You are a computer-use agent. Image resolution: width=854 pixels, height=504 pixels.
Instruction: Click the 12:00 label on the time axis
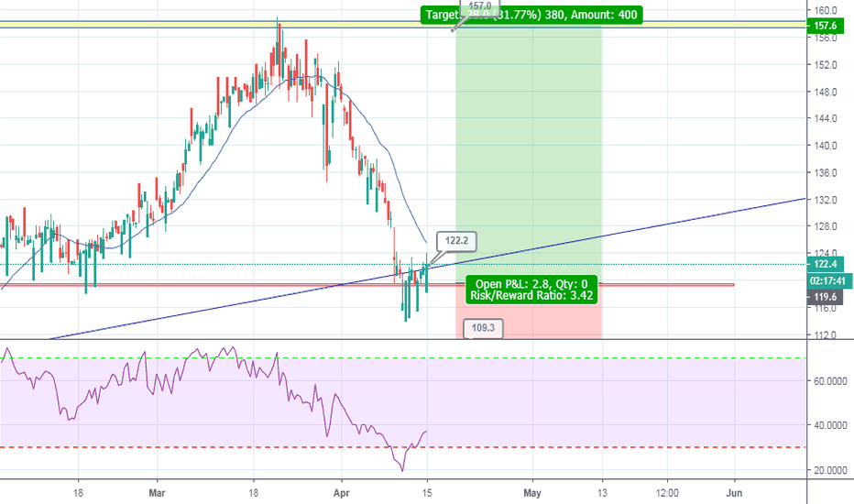(667, 493)
